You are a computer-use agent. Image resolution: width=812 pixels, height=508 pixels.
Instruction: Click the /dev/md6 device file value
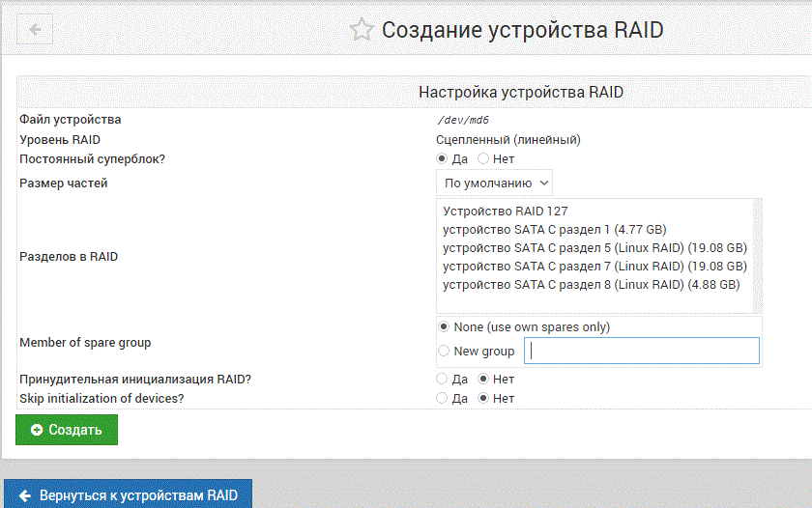click(463, 120)
